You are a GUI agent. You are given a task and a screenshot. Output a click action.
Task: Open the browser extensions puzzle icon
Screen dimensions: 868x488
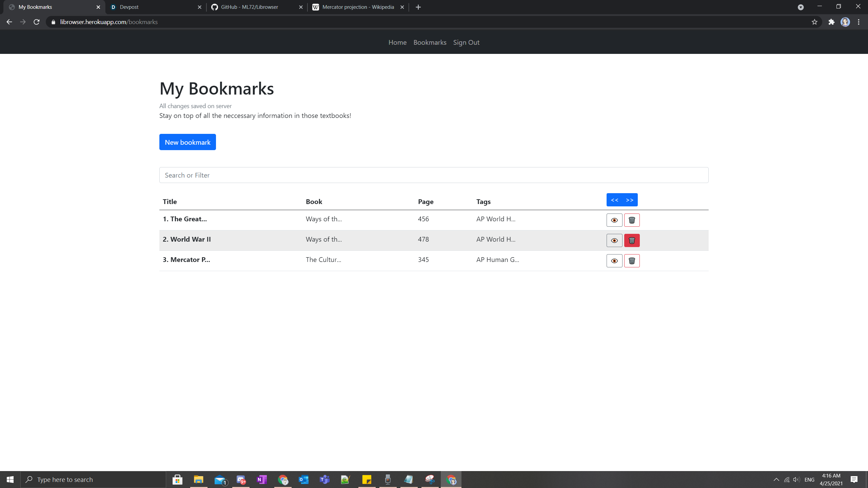(831, 22)
